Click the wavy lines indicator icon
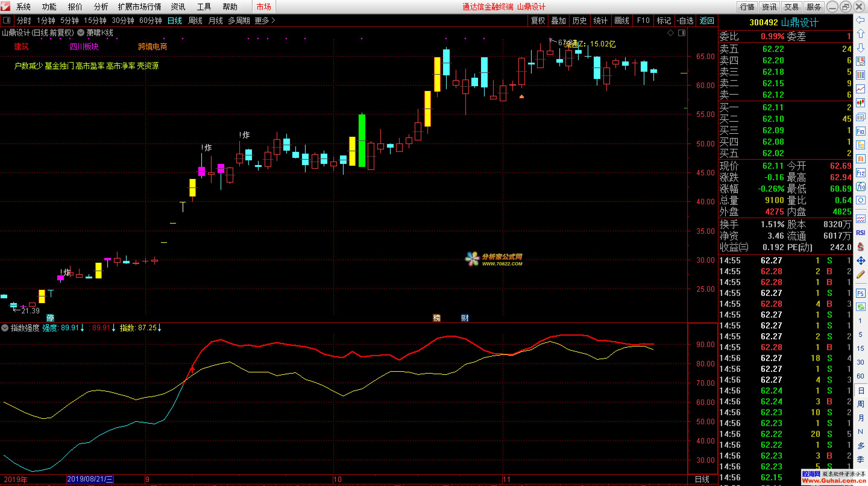The image size is (868, 486). point(860,219)
